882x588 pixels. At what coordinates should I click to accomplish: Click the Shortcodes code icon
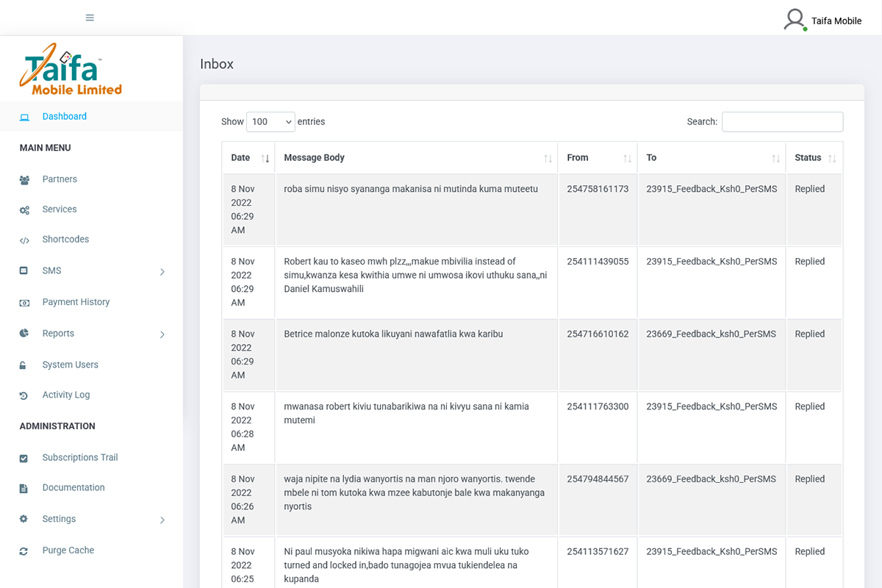coord(24,240)
